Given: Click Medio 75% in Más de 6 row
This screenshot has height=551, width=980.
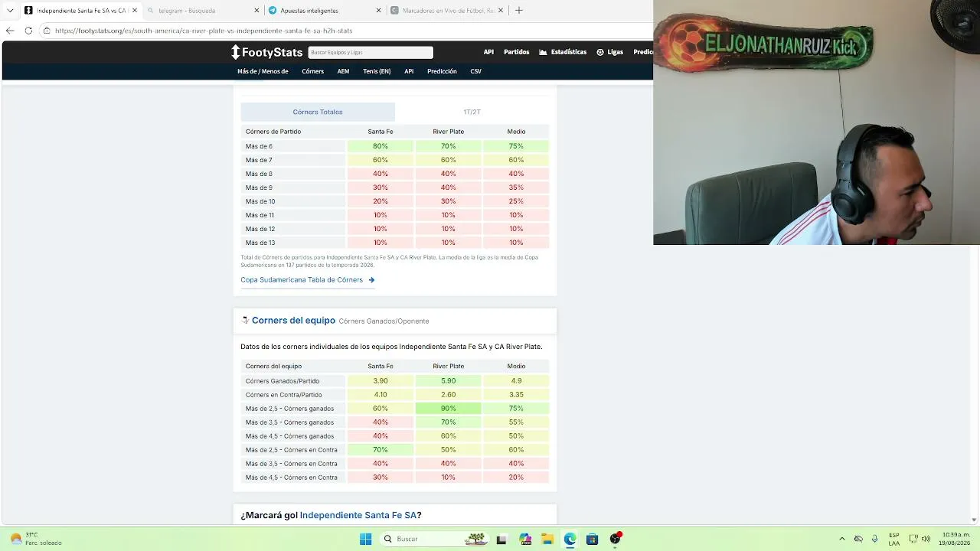Looking at the screenshot, I should tap(516, 146).
